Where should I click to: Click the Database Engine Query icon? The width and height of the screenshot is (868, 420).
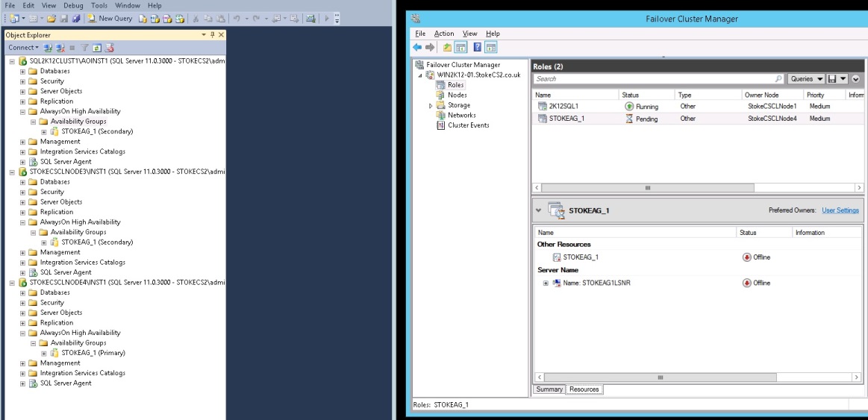click(143, 18)
